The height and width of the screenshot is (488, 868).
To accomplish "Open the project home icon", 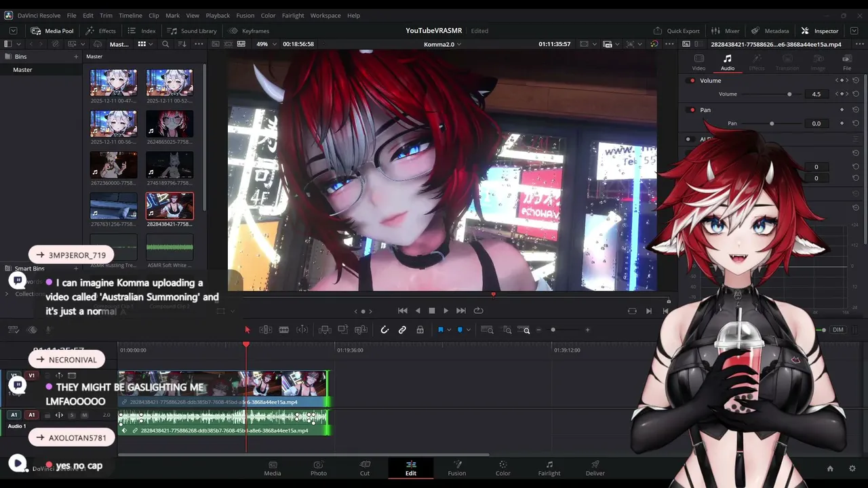I will point(830,468).
